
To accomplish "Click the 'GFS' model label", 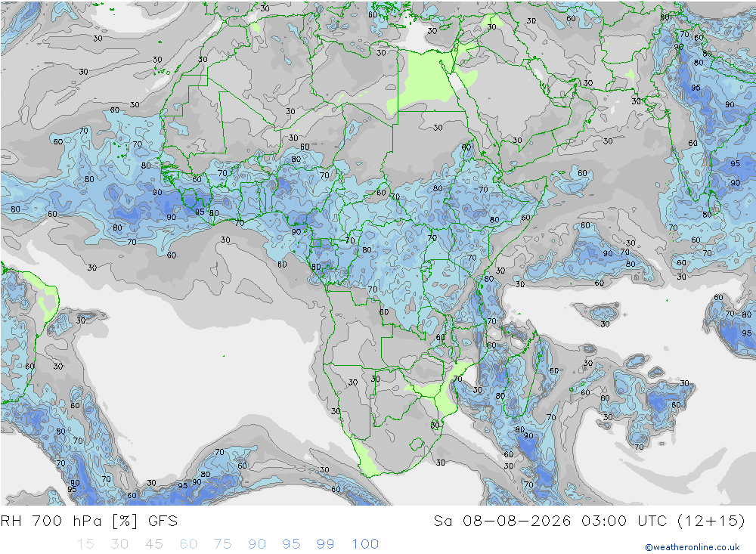I will coord(163,522).
